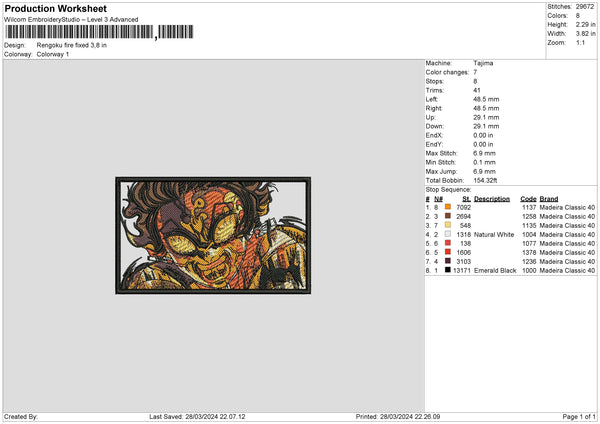Image resolution: width=600 pixels, height=424 pixels.
Task: Select the Emerald Black color swatch
Action: (448, 270)
